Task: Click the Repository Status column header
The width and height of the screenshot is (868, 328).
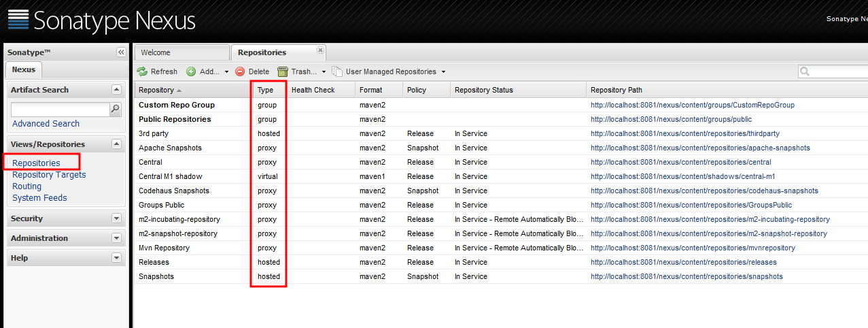Action: point(518,90)
